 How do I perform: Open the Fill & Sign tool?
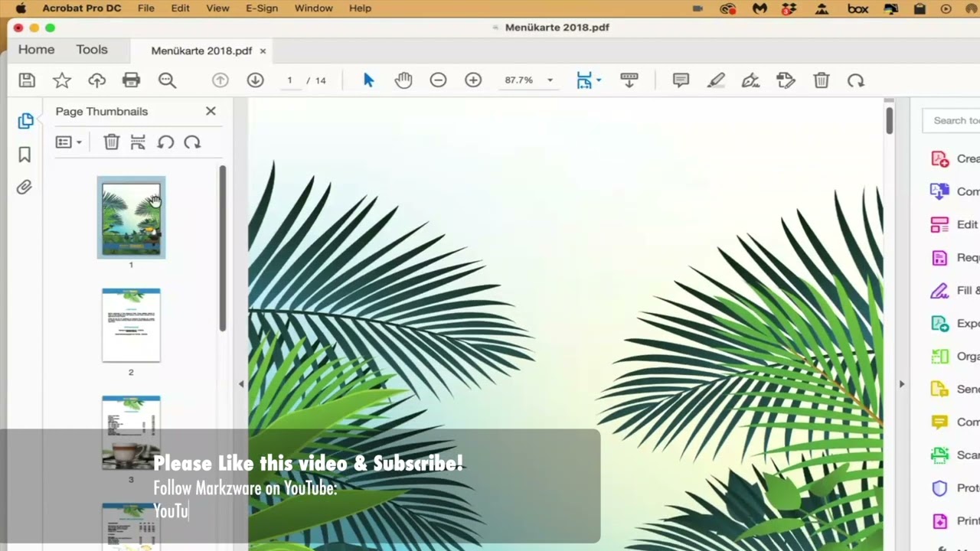click(955, 291)
